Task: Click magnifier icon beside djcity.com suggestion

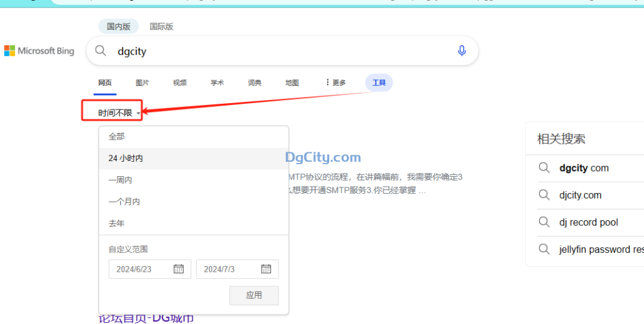Action: coord(544,194)
